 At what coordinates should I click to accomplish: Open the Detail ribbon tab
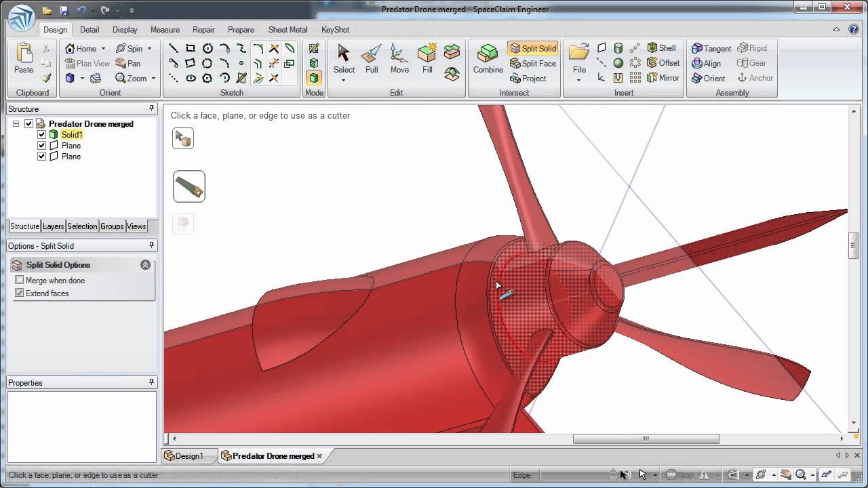pos(90,29)
